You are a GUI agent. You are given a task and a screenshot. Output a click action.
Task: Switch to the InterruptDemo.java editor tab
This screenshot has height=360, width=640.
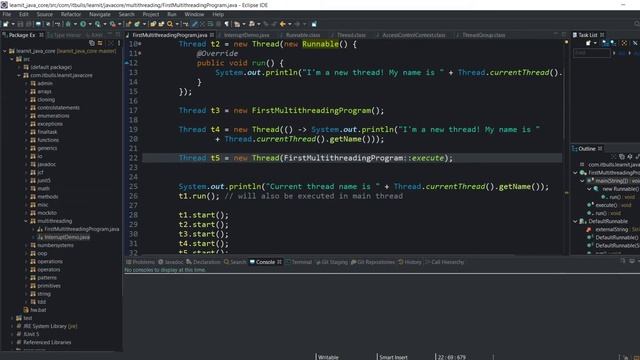click(x=246, y=35)
